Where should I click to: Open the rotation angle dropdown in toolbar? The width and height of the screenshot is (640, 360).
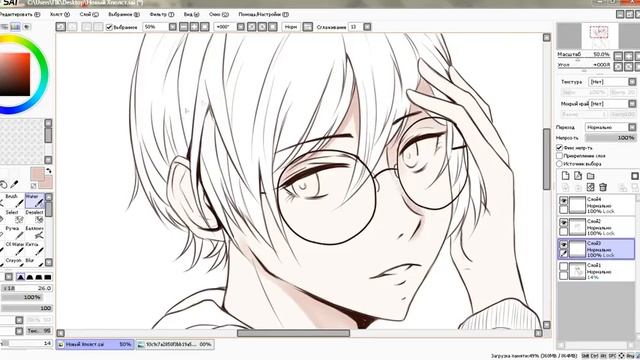241,27
